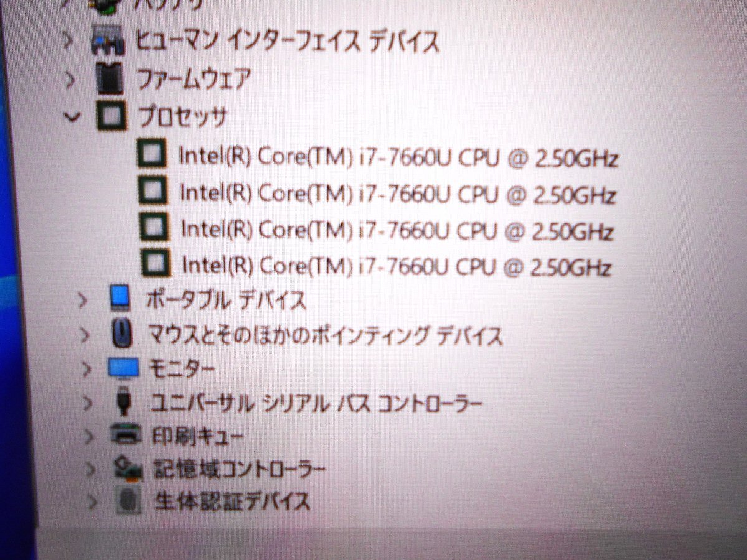Select the ユニバーサル シリアル バス コントローラー label
This screenshot has width=747, height=560.
tap(316, 404)
